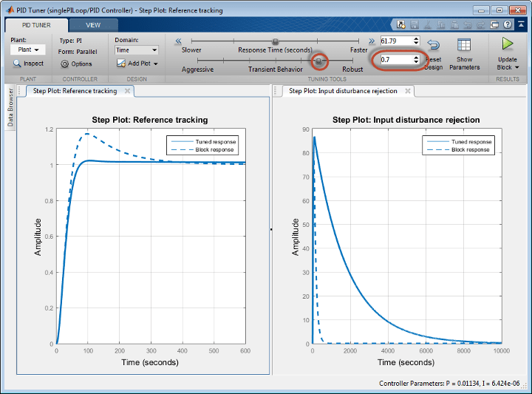
Task: Click the response time field showing 61.79
Action: point(396,41)
